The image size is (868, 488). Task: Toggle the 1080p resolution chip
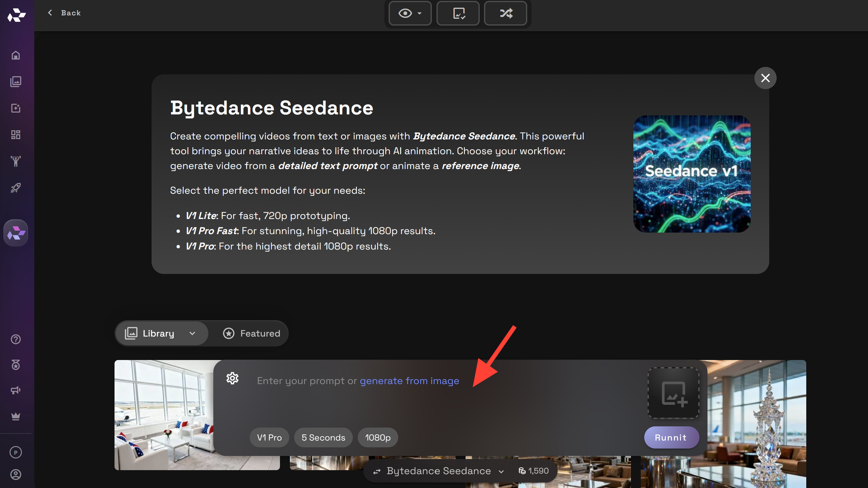(378, 438)
